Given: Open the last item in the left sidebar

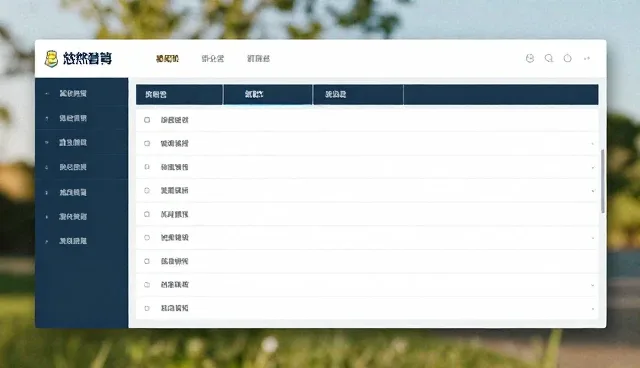Looking at the screenshot, I should pyautogui.click(x=82, y=241).
